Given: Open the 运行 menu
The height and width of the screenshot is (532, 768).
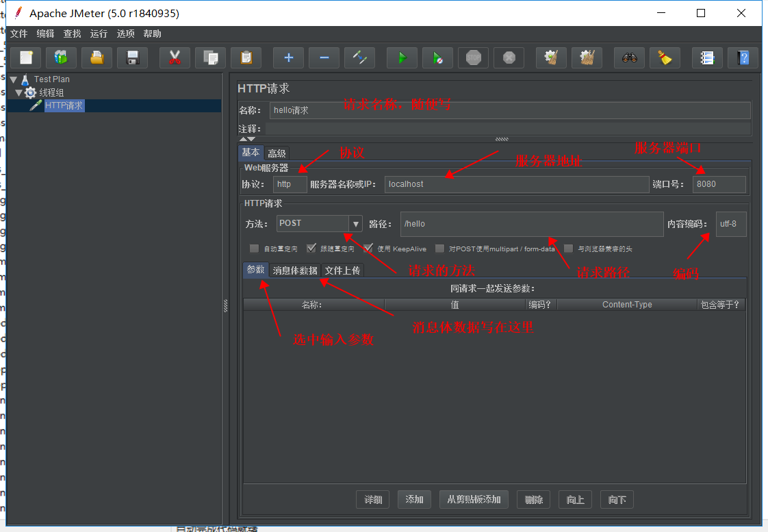Looking at the screenshot, I should pyautogui.click(x=99, y=34).
